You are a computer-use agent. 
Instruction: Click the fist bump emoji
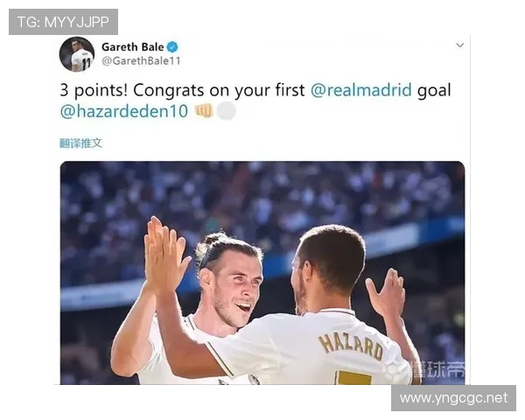[x=204, y=111]
